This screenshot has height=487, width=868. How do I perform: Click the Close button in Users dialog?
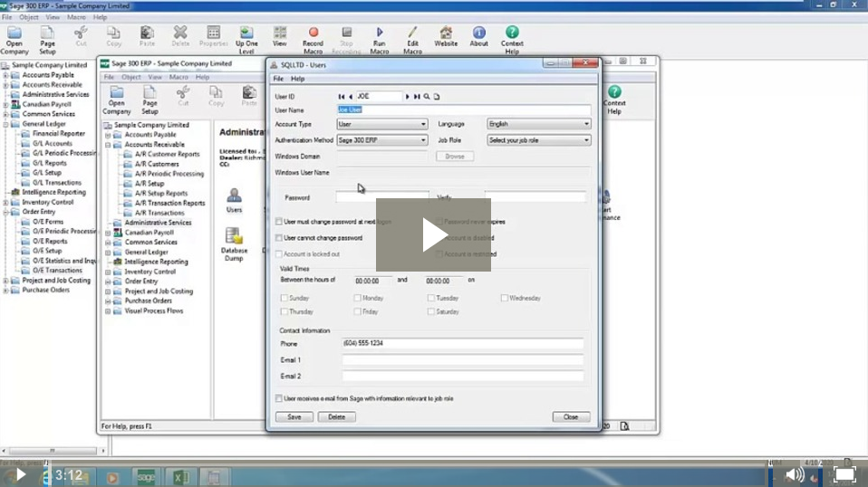(571, 417)
